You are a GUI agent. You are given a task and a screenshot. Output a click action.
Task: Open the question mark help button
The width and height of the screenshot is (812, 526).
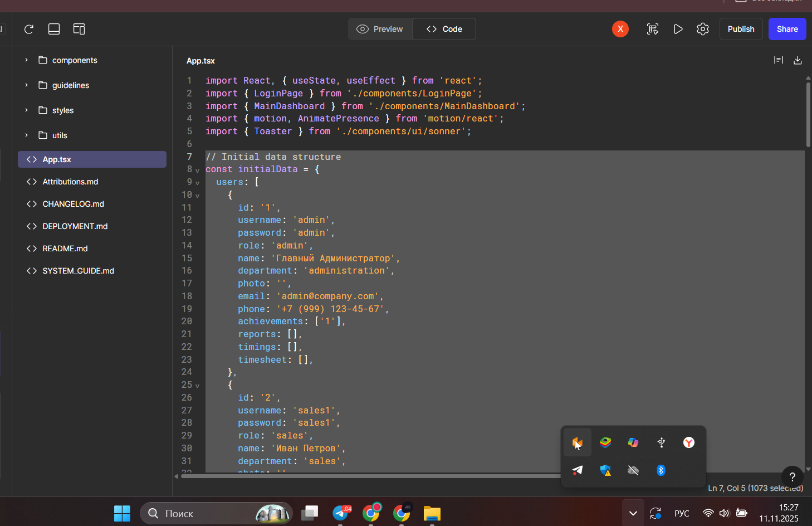click(792, 477)
